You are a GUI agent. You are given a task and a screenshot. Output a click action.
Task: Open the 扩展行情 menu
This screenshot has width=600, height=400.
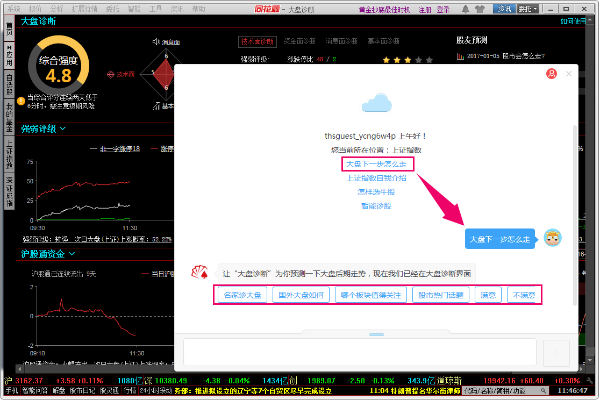pos(84,9)
